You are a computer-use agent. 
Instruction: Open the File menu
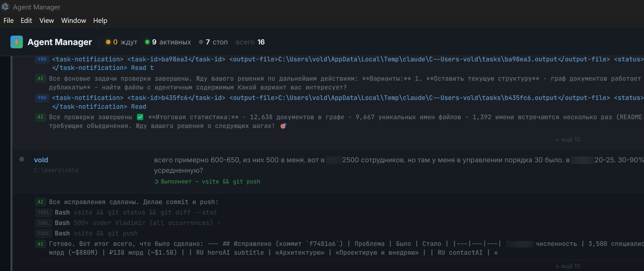8,21
